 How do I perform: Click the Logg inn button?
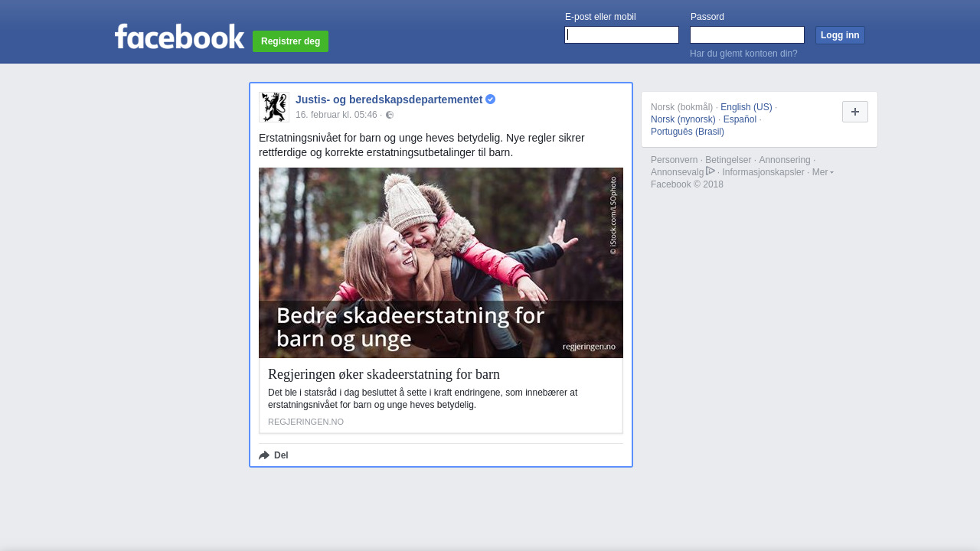[840, 35]
